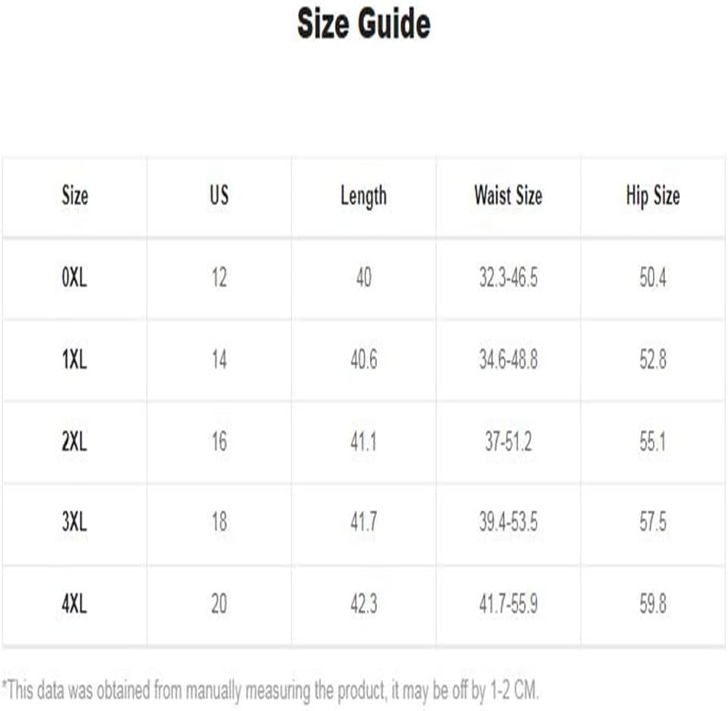This screenshot has height=711, width=728.
Task: Select US size 12 cell
Action: [219, 278]
